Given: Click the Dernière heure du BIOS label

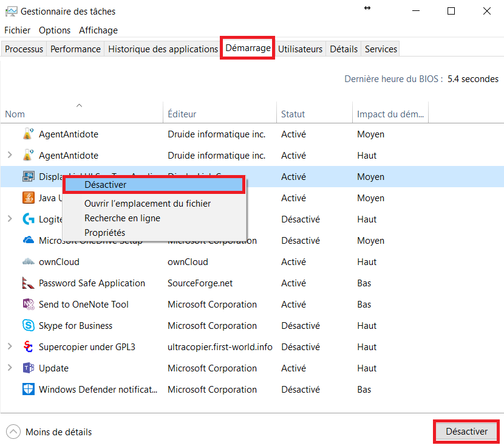Looking at the screenshot, I should coord(393,79).
